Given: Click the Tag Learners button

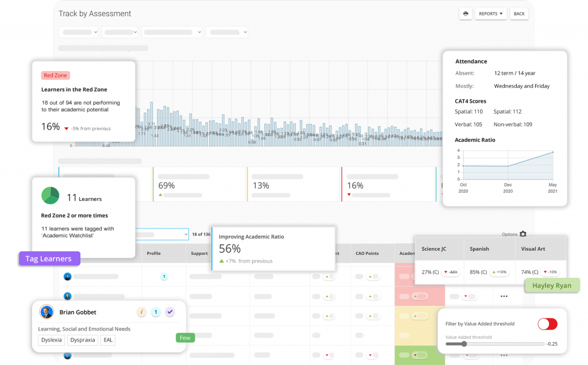Looking at the screenshot, I should 48,259.
